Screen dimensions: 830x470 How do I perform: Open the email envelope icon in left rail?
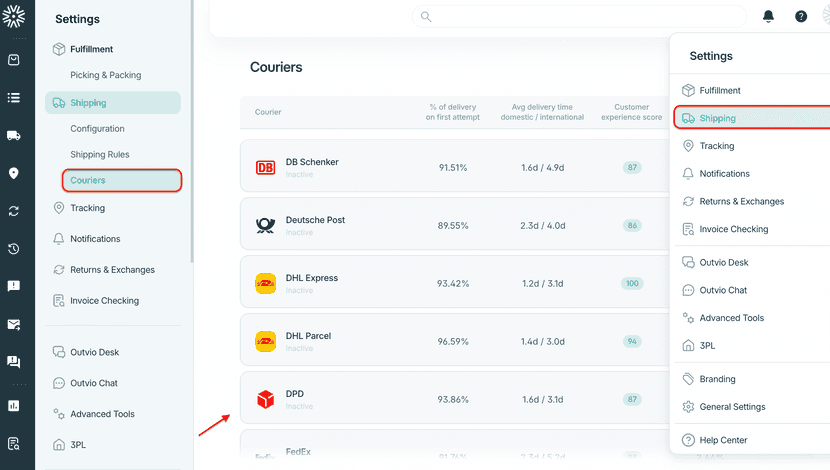[14, 324]
